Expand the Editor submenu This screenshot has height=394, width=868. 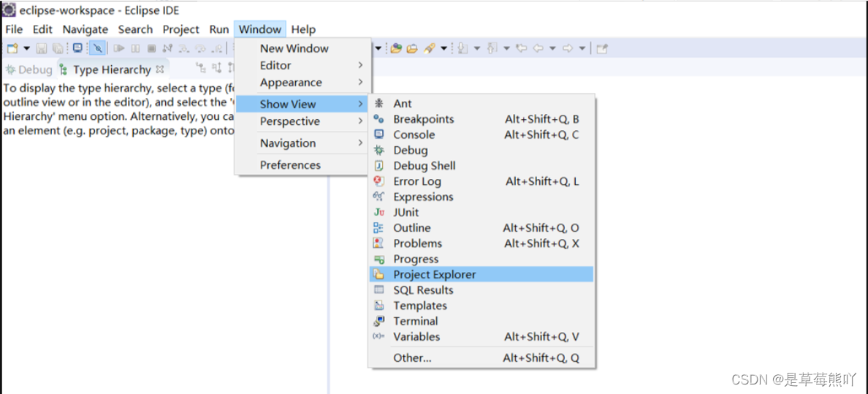tap(302, 65)
